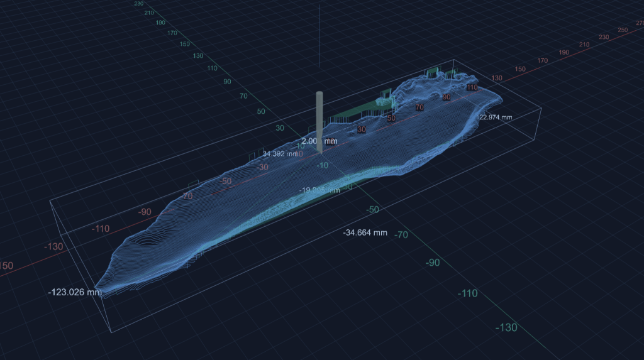644x360 pixels.
Task: Click the green '190' axis tick label
Action: point(160,23)
